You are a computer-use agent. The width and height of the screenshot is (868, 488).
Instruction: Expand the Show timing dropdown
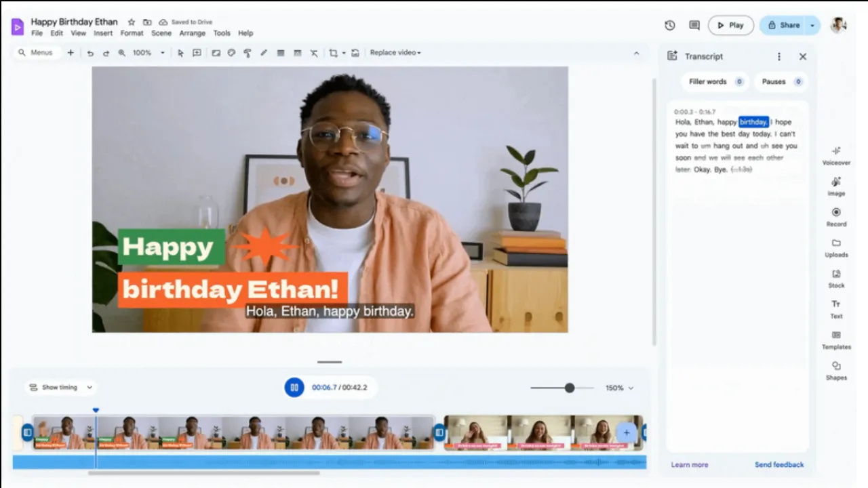(60, 388)
